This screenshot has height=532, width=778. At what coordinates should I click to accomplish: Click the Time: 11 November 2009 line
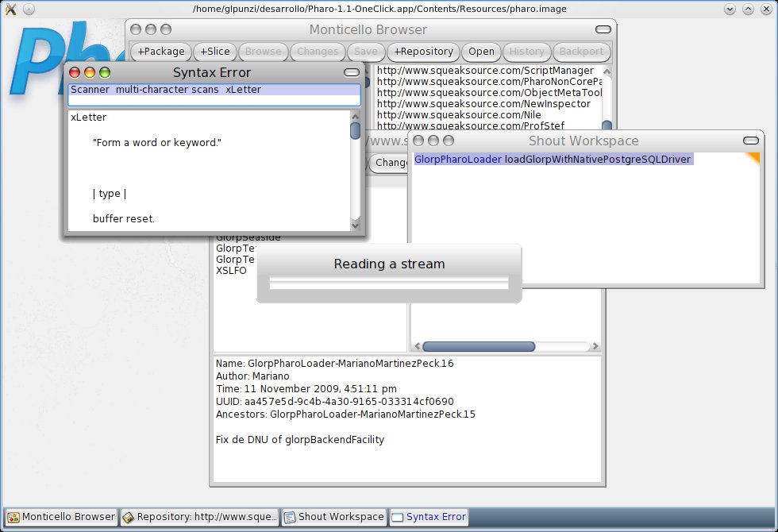306,389
